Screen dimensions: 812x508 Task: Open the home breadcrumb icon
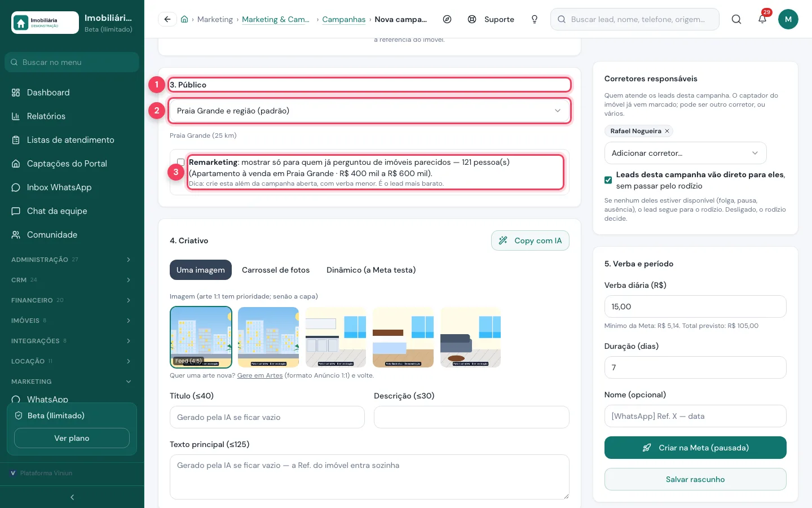tap(184, 19)
